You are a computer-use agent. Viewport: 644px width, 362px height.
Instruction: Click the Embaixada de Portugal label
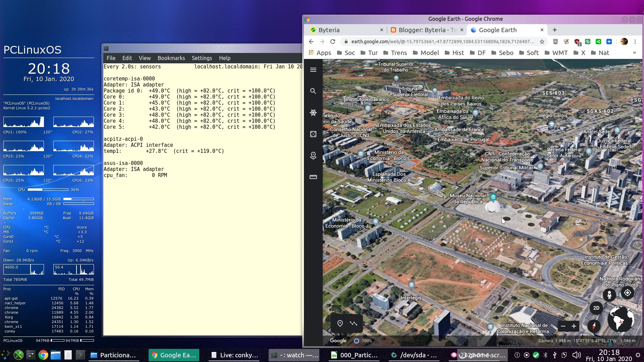[464, 139]
